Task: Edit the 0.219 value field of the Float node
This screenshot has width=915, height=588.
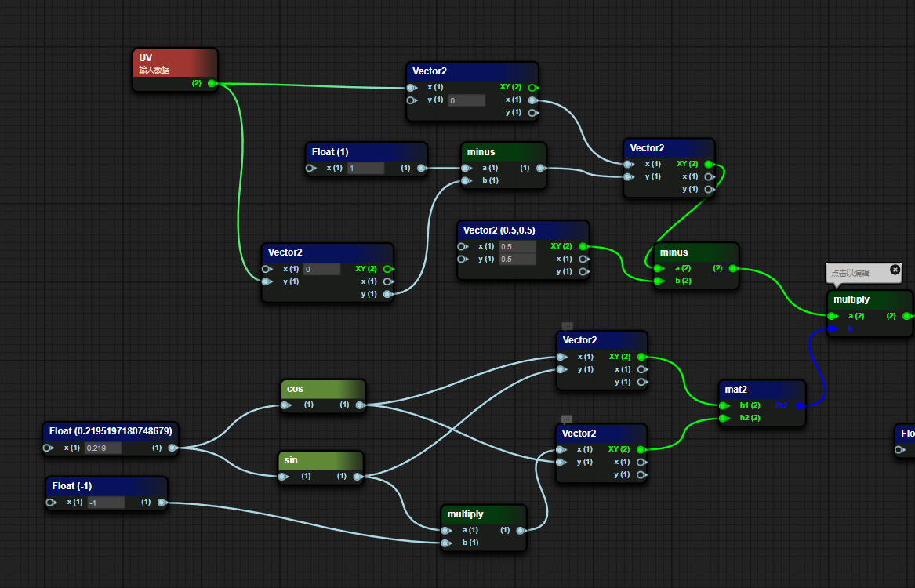Action: pos(103,447)
